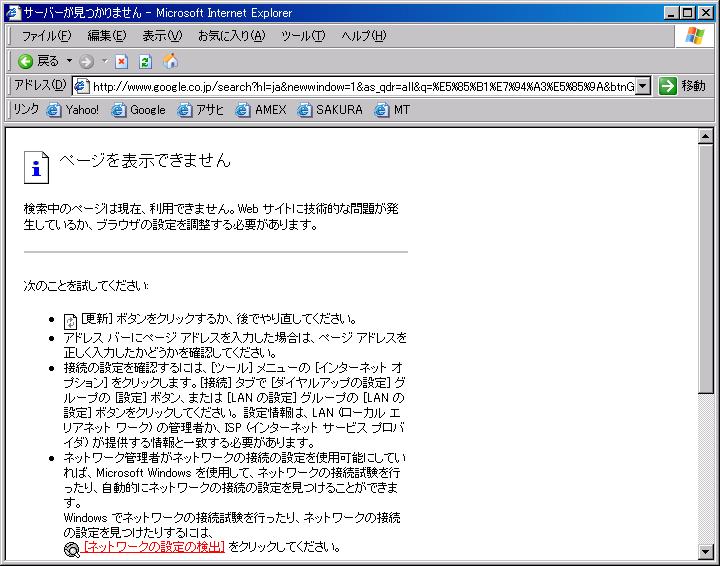
Task: Click the Stop loading icon
Action: tap(122, 61)
